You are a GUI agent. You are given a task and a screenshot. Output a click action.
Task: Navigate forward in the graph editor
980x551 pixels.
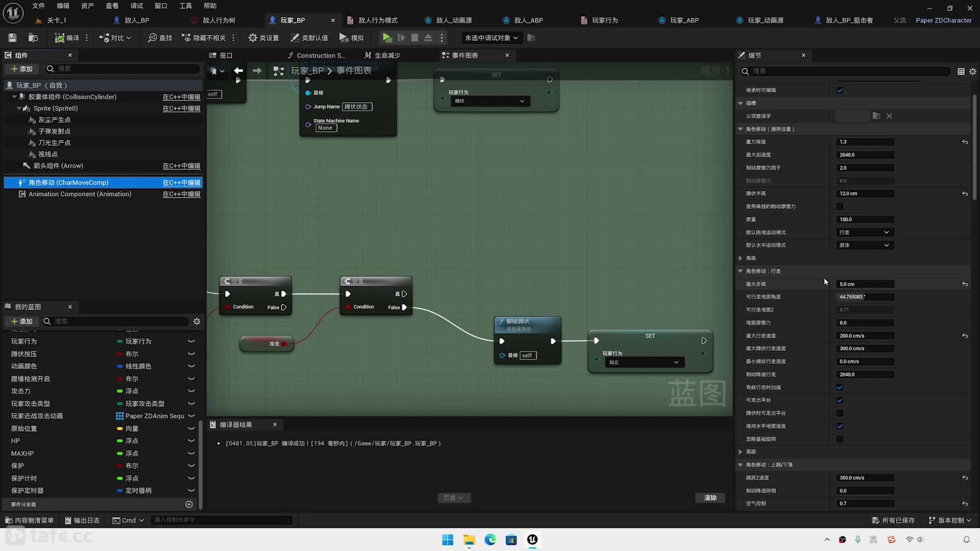point(257,71)
